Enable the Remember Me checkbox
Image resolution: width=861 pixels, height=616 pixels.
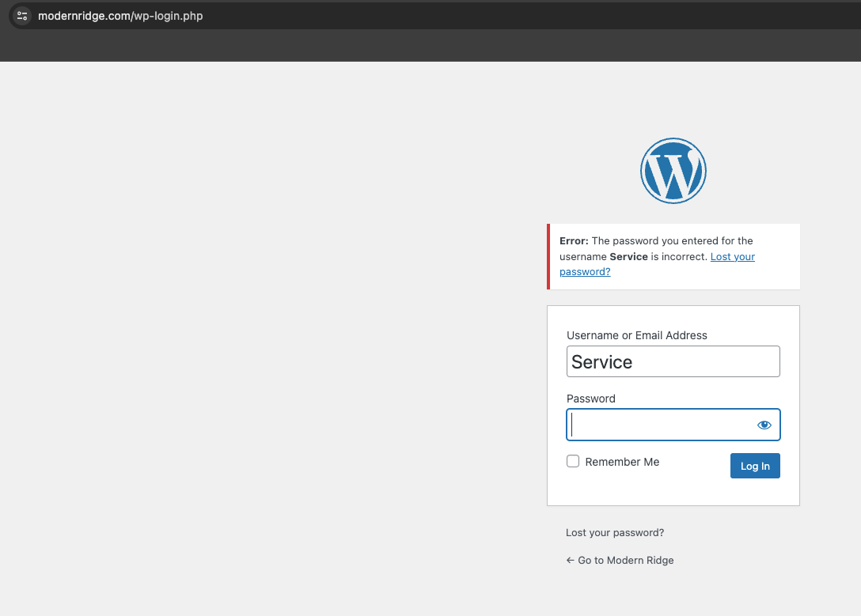[x=573, y=461]
